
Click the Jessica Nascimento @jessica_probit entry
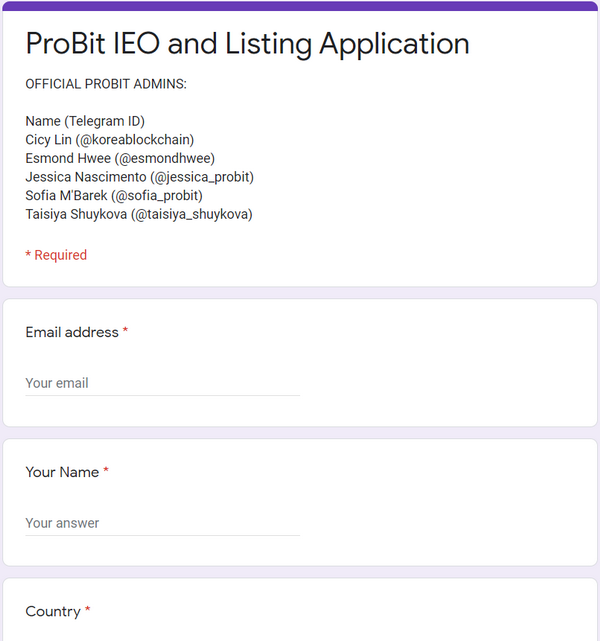139,177
